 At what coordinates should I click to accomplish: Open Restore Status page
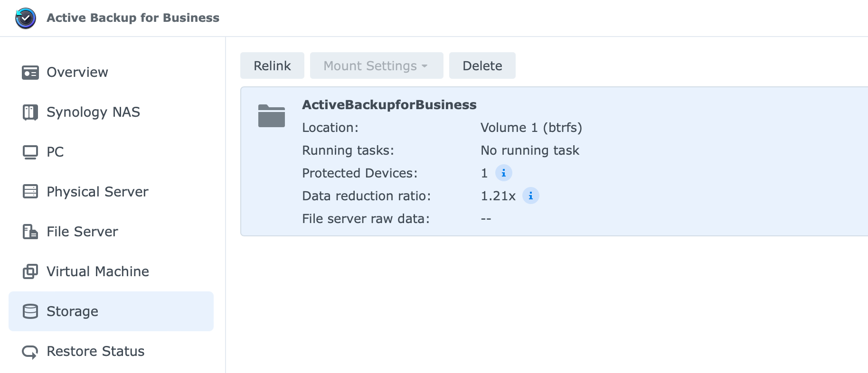111,351
